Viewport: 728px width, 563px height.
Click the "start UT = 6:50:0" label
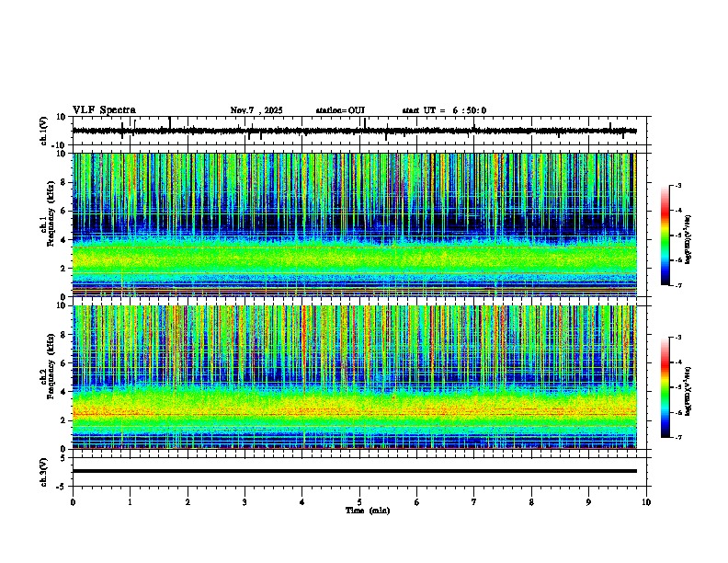click(444, 110)
